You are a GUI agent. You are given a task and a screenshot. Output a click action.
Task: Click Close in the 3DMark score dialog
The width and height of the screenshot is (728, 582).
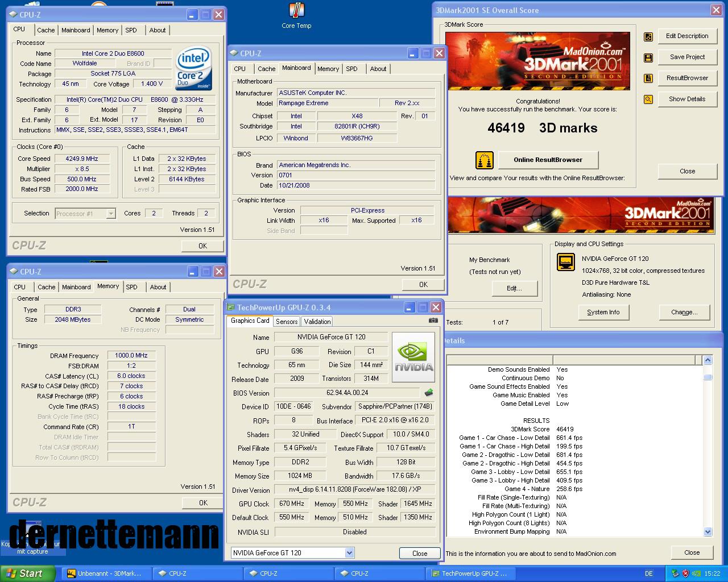click(687, 171)
